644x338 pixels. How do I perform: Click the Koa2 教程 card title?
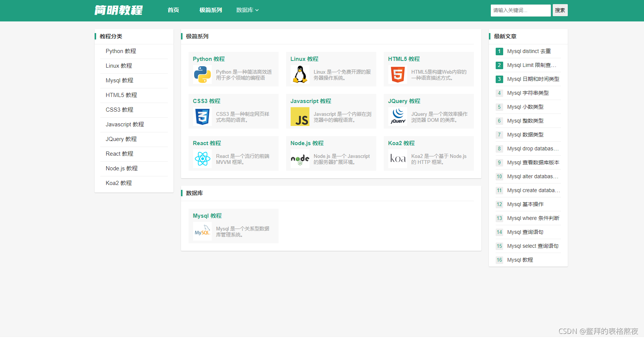[x=401, y=143]
